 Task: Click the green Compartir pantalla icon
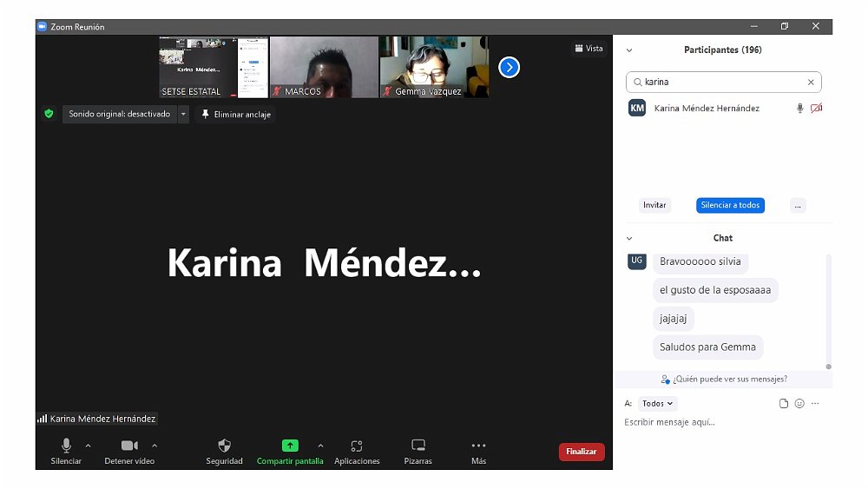point(290,446)
